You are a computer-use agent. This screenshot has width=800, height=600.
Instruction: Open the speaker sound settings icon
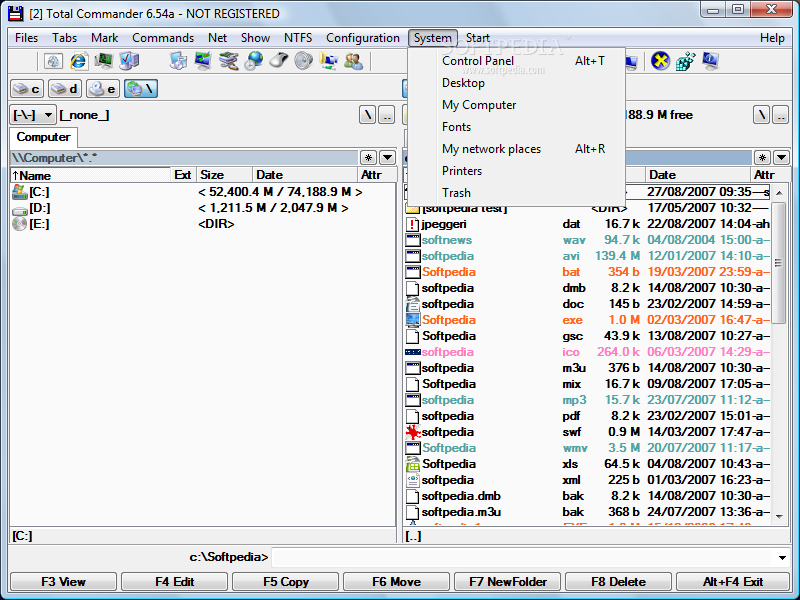click(304, 61)
